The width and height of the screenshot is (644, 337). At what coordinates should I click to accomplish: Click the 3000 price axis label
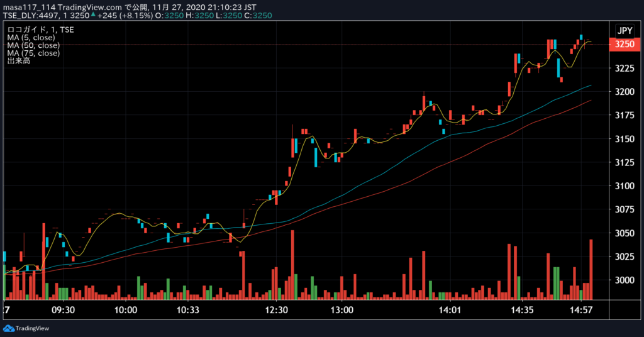click(625, 280)
